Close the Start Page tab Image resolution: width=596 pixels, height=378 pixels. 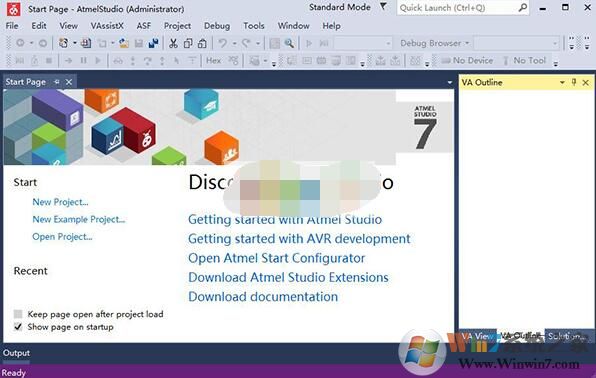tap(69, 82)
